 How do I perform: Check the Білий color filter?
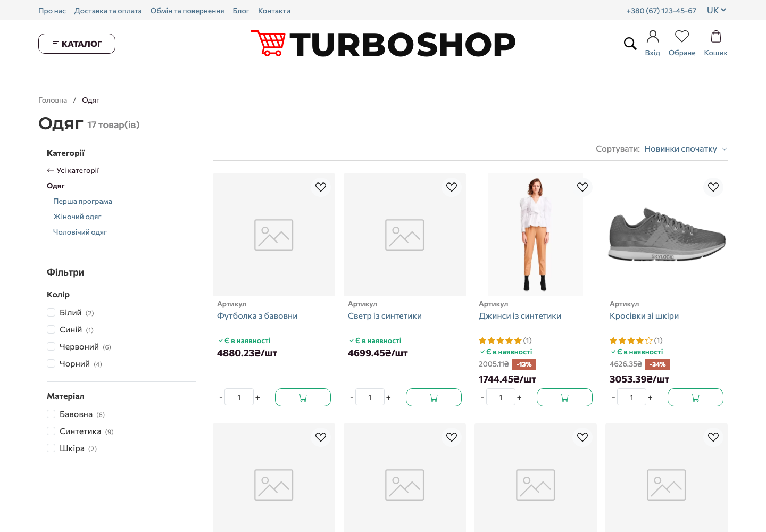(51, 312)
